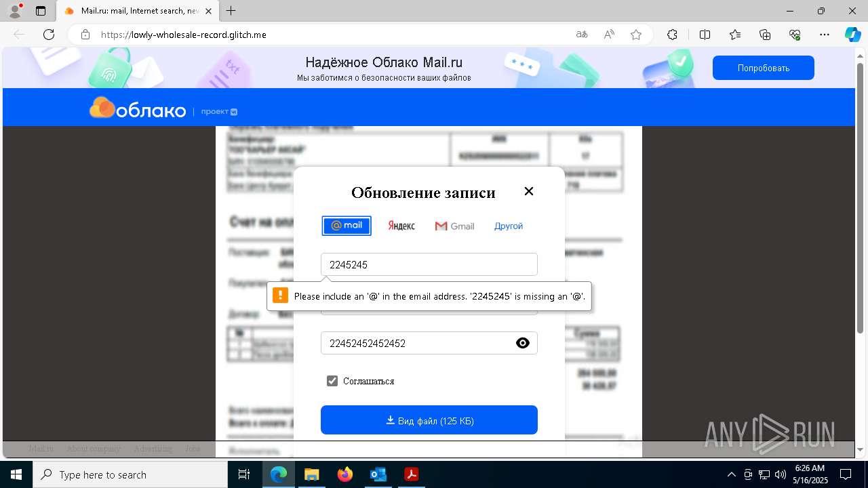The height and width of the screenshot is (488, 868).
Task: Click the browser profile avatar icon
Action: 14,11
